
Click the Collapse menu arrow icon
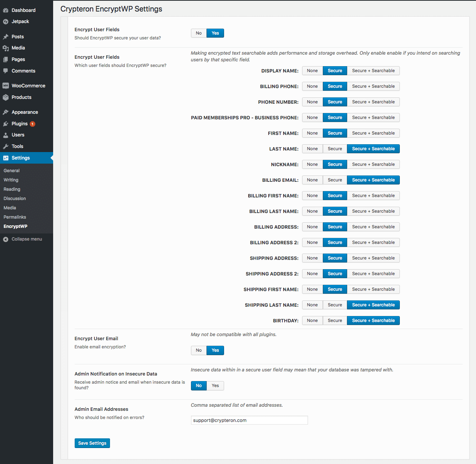6,239
